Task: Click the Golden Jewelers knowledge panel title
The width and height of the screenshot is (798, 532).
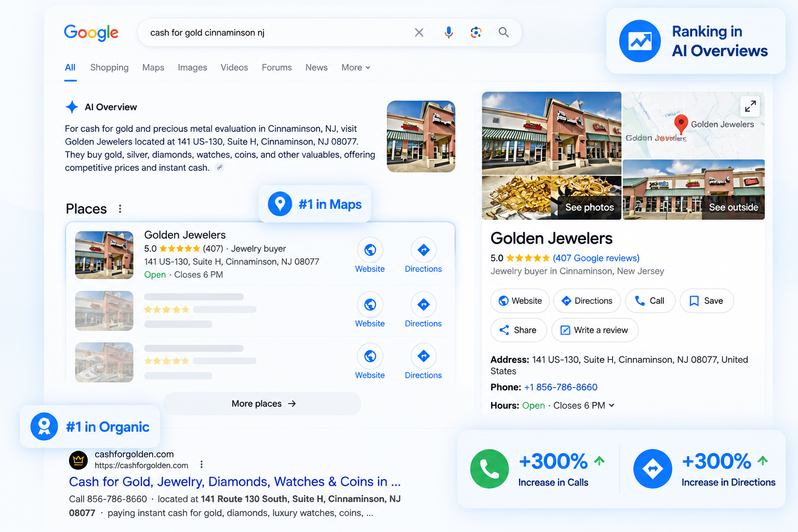Action: coord(551,238)
